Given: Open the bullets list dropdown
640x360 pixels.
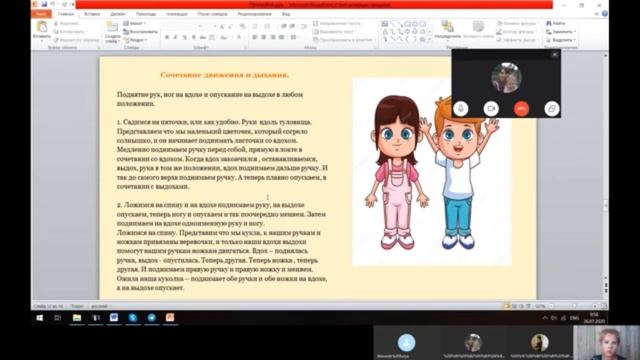Looking at the screenshot, I should (x=256, y=27).
